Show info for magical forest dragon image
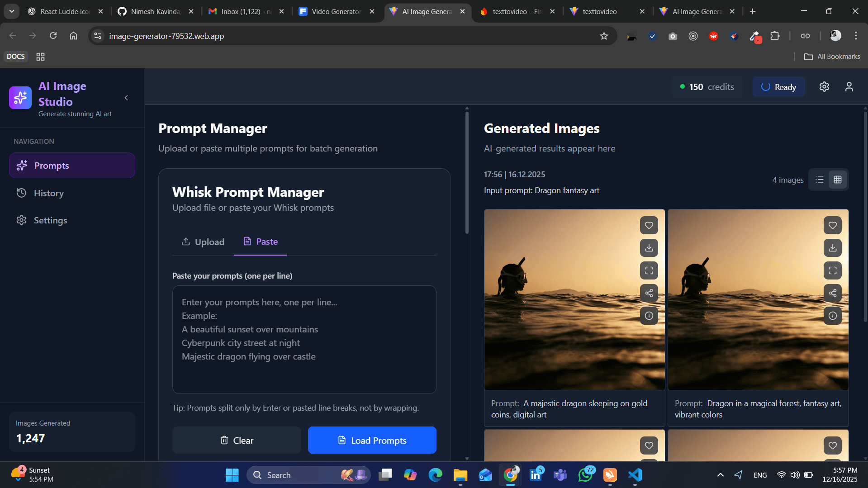Image resolution: width=868 pixels, height=488 pixels. [x=832, y=316]
